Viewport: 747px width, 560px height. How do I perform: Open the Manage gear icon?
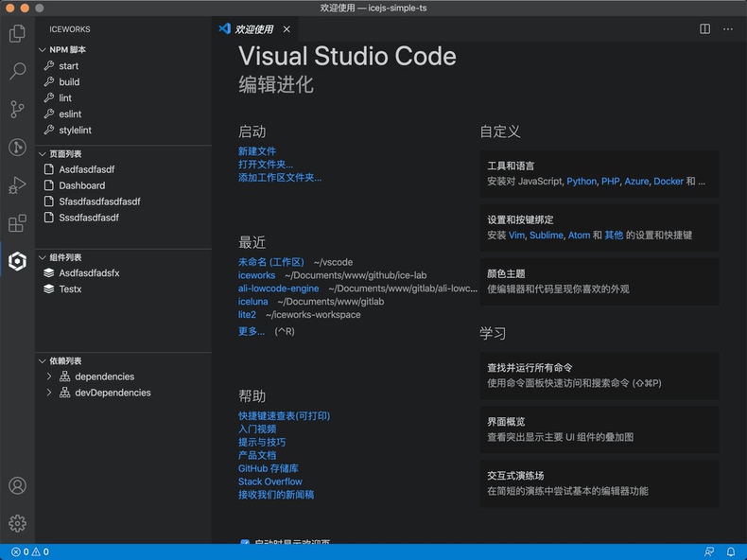click(17, 523)
